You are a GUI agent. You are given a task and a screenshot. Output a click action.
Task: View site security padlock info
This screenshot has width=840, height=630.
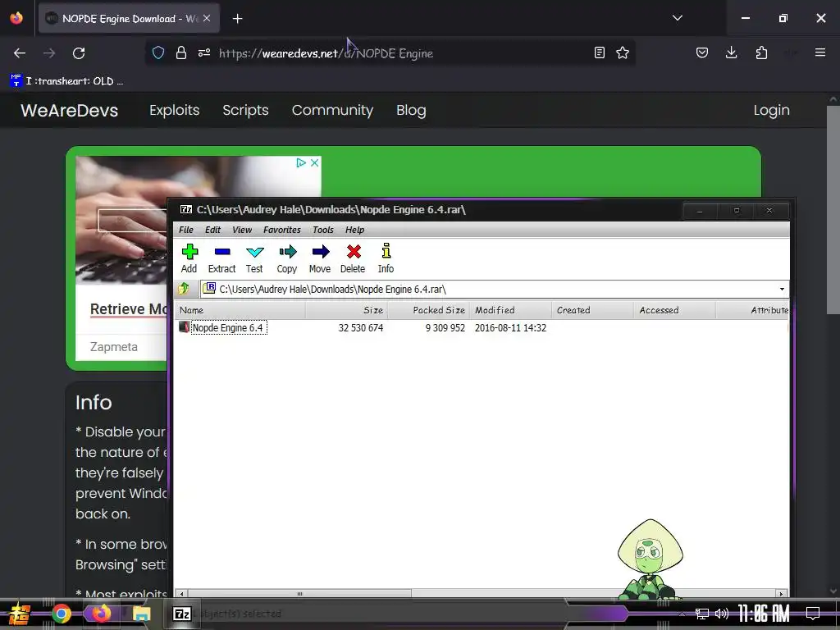click(181, 53)
